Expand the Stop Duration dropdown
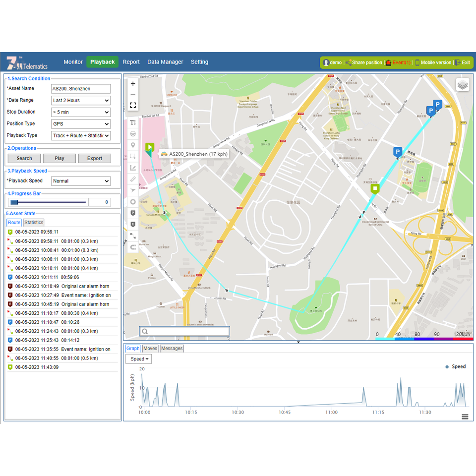The image size is (476, 476). (x=81, y=112)
